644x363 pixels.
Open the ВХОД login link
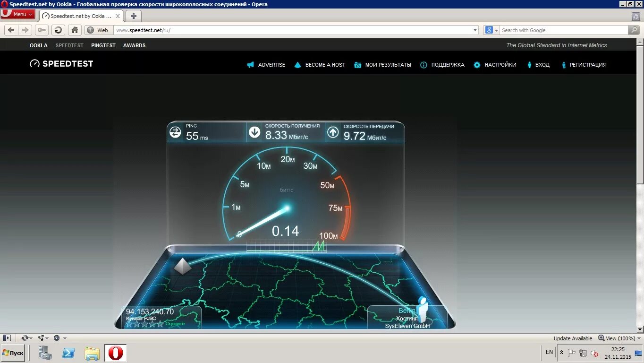[542, 65]
